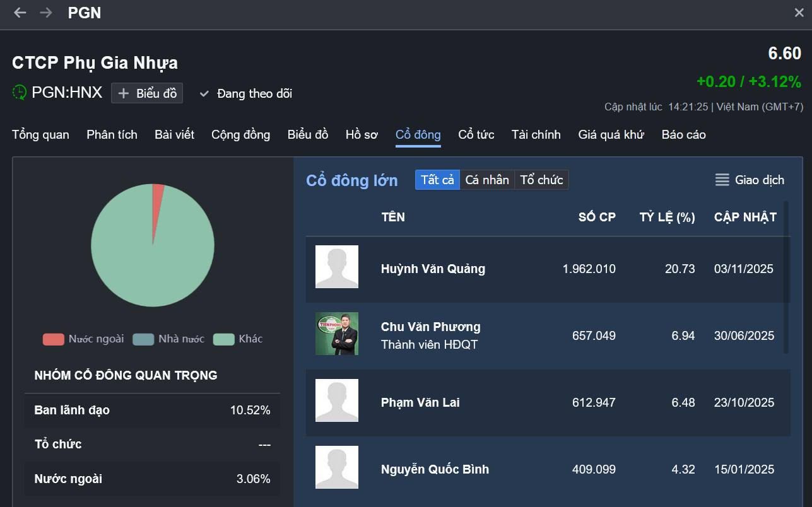This screenshot has height=507, width=812.
Task: Toggle the Khác legend swatch
Action: pos(223,339)
